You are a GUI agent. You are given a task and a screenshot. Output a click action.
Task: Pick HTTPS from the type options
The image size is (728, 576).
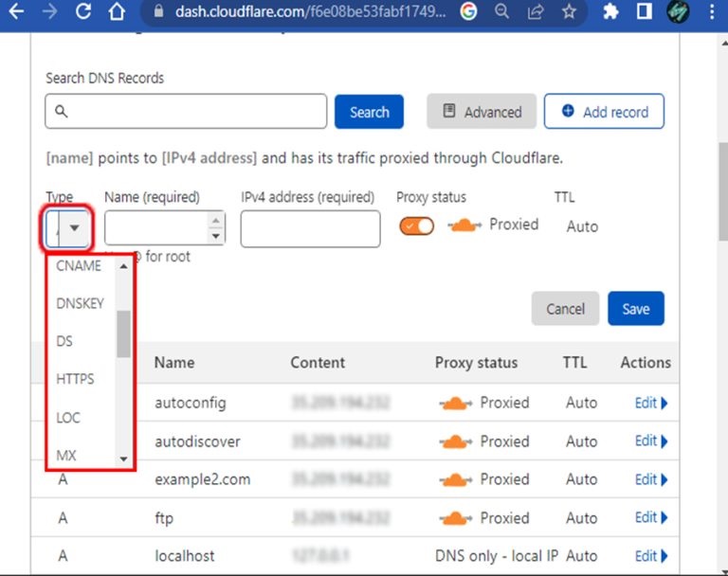click(x=75, y=379)
